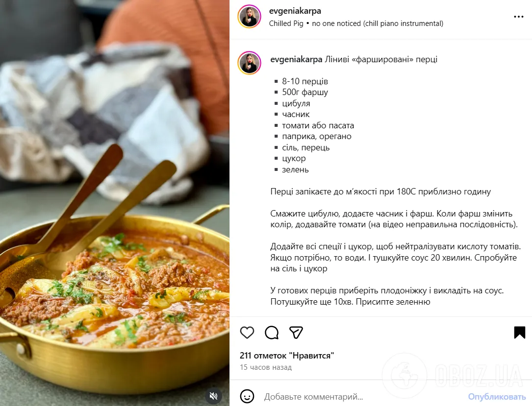
Task: View the 211 likes list
Action: coord(287,356)
